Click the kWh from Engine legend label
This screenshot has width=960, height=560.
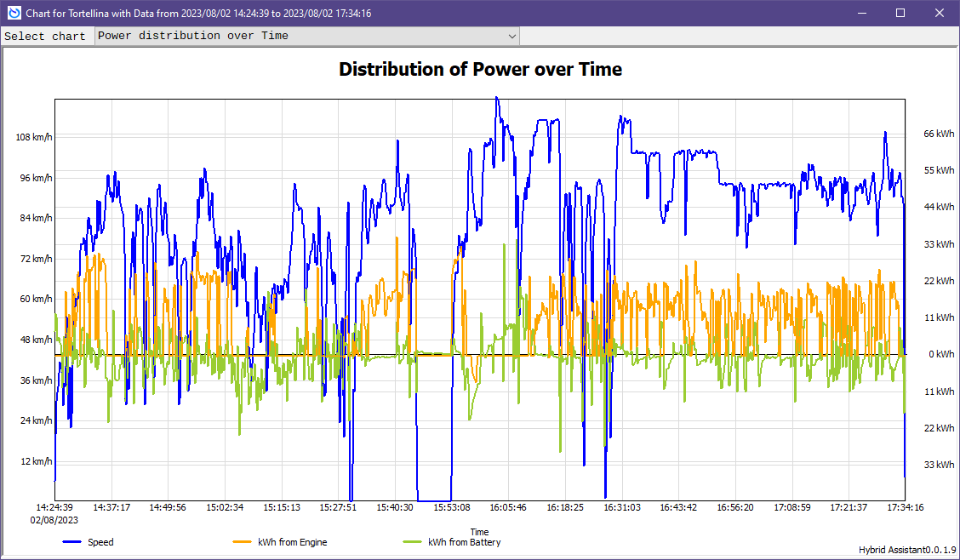(293, 542)
